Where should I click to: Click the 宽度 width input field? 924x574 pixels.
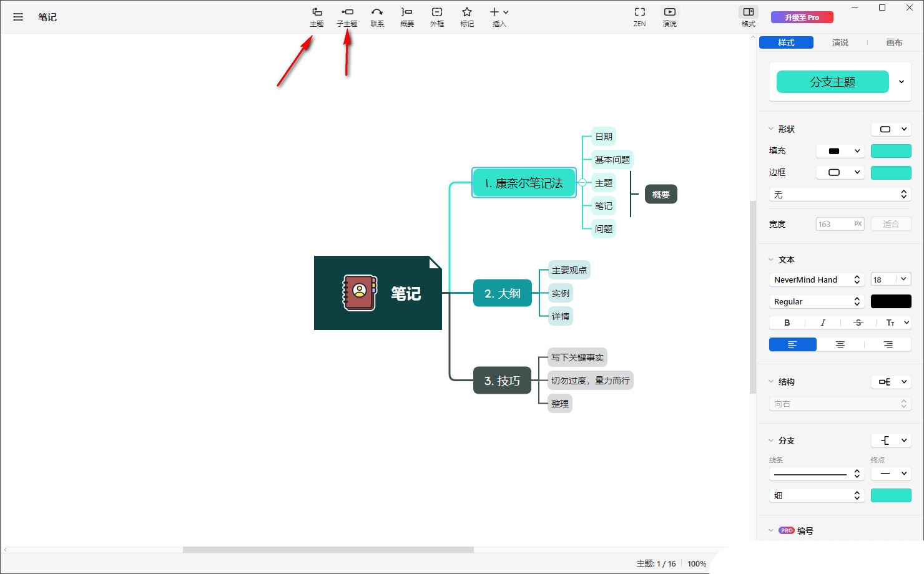tap(840, 224)
